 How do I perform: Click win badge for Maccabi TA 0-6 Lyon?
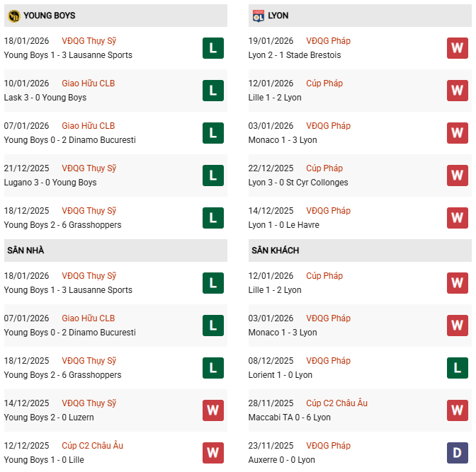click(x=457, y=410)
